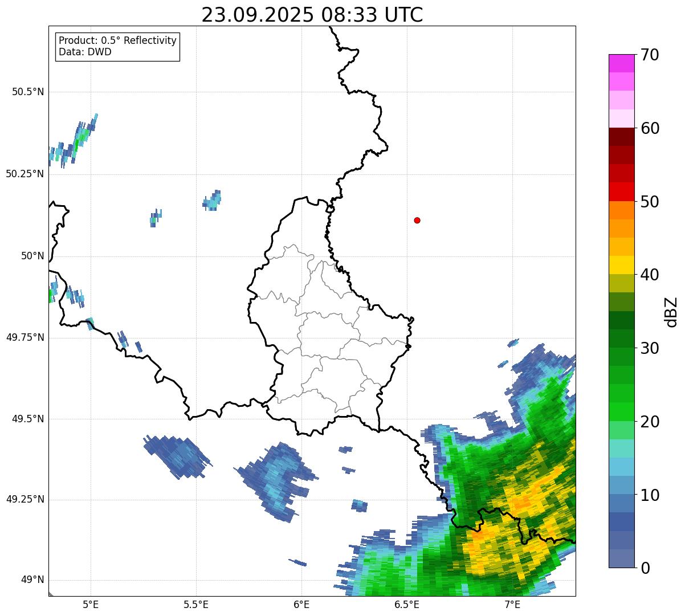685x616 pixels.
Task: Click "Product: 0.5° Reflectivity" legend text
Action: coord(117,41)
